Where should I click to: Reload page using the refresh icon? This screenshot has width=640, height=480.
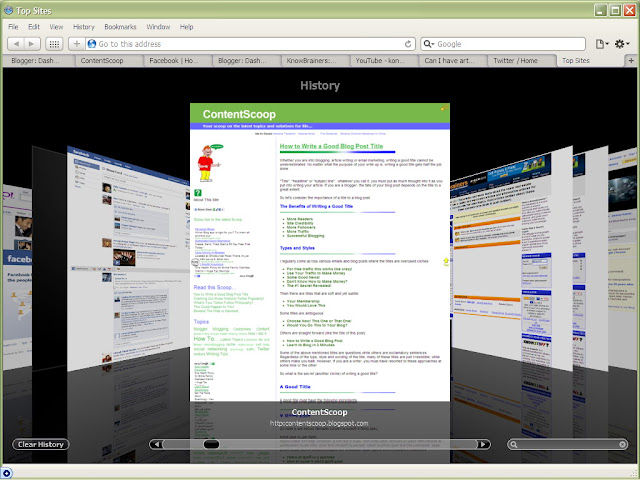[x=408, y=44]
